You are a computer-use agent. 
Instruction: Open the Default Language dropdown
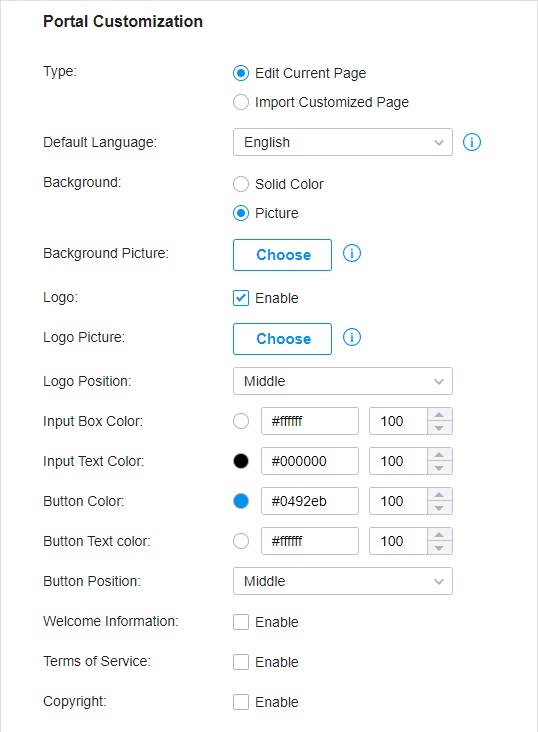(x=343, y=142)
